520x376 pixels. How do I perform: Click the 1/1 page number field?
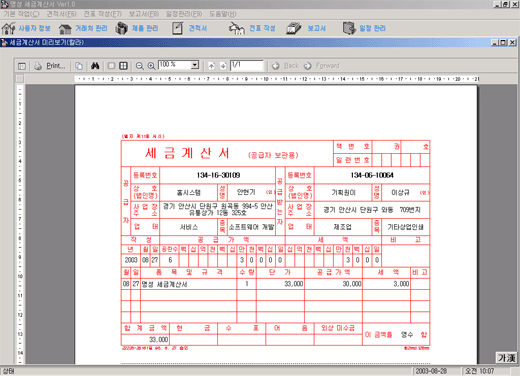[x=247, y=65]
